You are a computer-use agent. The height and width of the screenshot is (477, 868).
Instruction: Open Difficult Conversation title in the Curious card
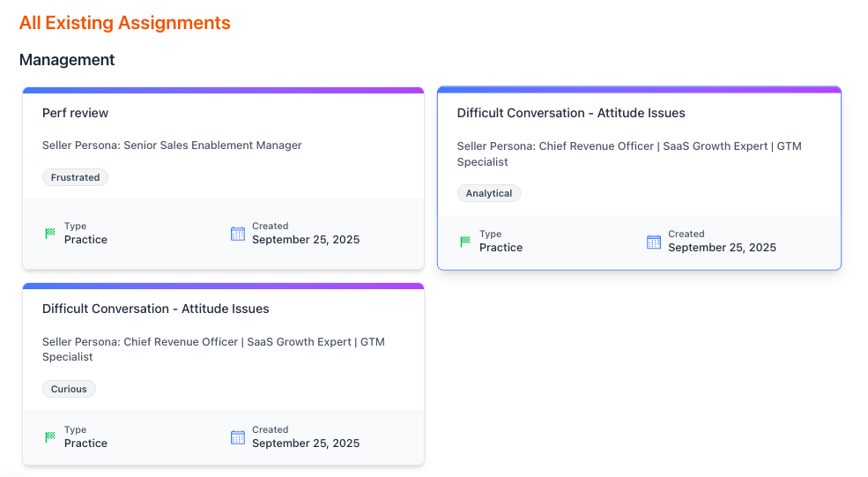pyautogui.click(x=156, y=309)
